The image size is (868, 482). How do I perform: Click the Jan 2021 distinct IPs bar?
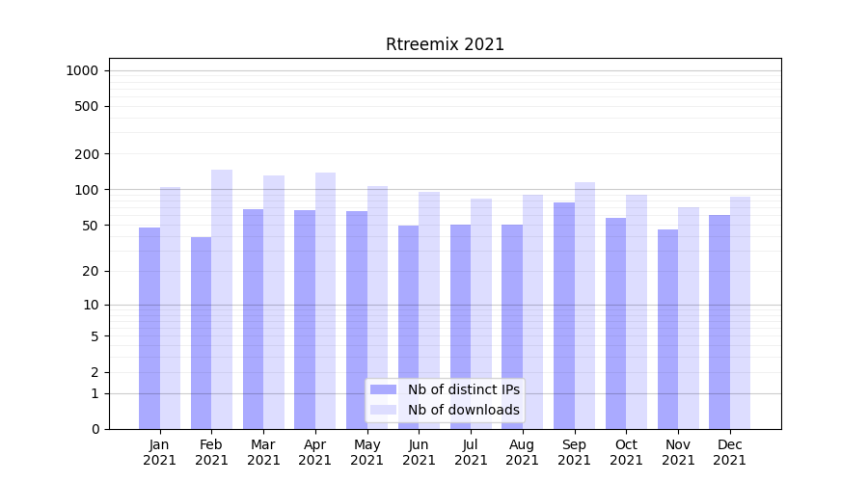149,328
